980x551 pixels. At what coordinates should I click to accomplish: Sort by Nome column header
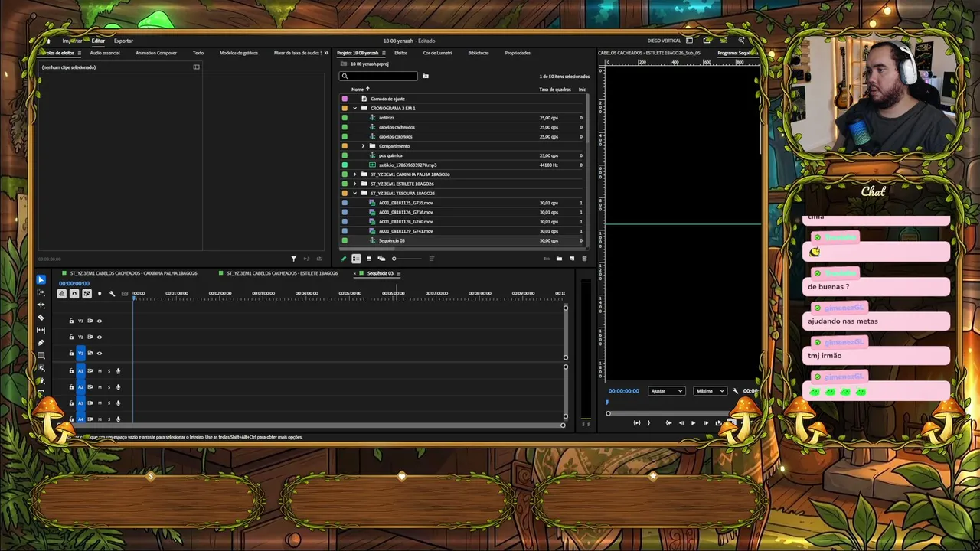point(358,89)
